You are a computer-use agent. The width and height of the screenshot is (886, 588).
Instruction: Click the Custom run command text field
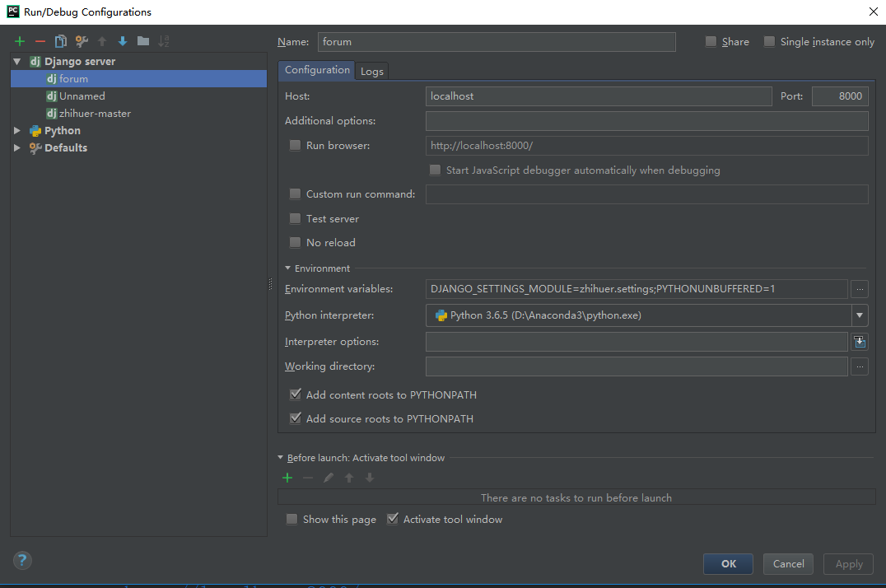click(647, 194)
